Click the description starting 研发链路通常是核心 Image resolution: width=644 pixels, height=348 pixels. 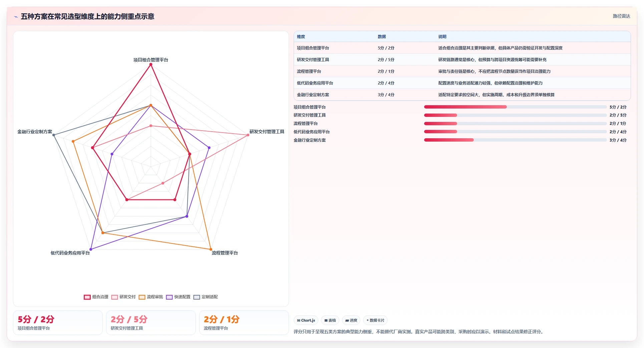492,60
